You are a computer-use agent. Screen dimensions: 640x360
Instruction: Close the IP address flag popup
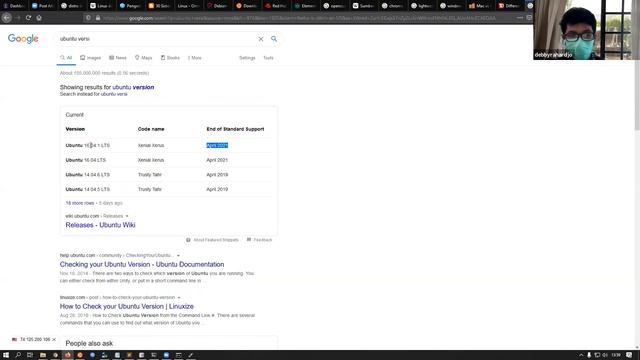(x=54, y=340)
